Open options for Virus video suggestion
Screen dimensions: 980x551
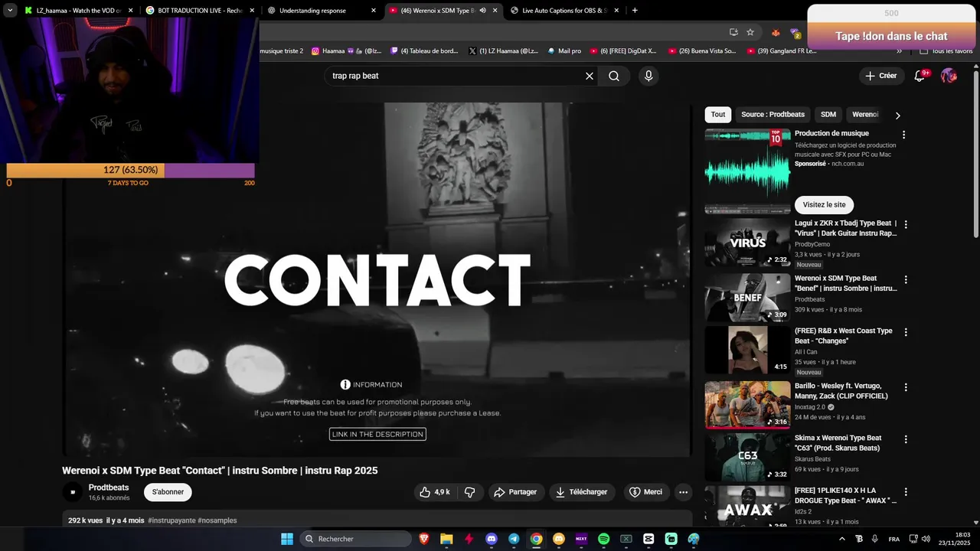906,225
